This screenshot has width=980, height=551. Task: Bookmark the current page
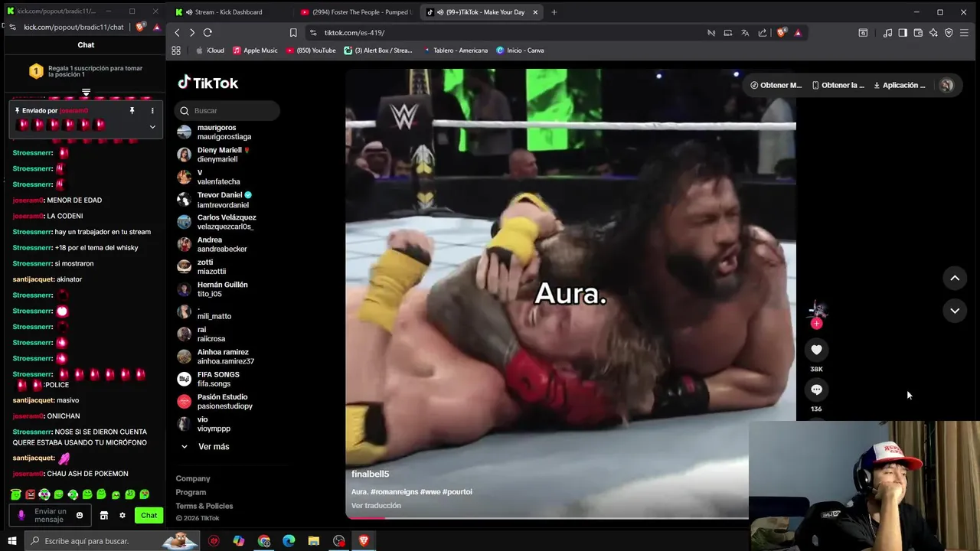[293, 33]
